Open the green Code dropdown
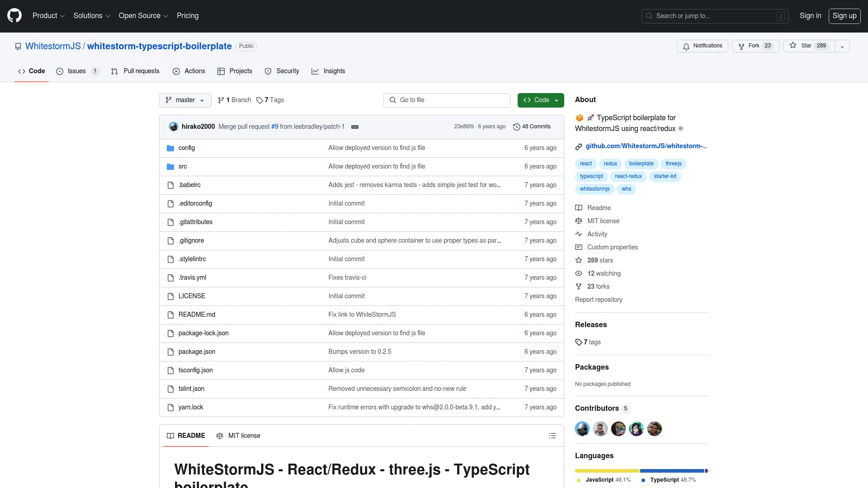Image resolution: width=868 pixels, height=488 pixels. tap(541, 100)
